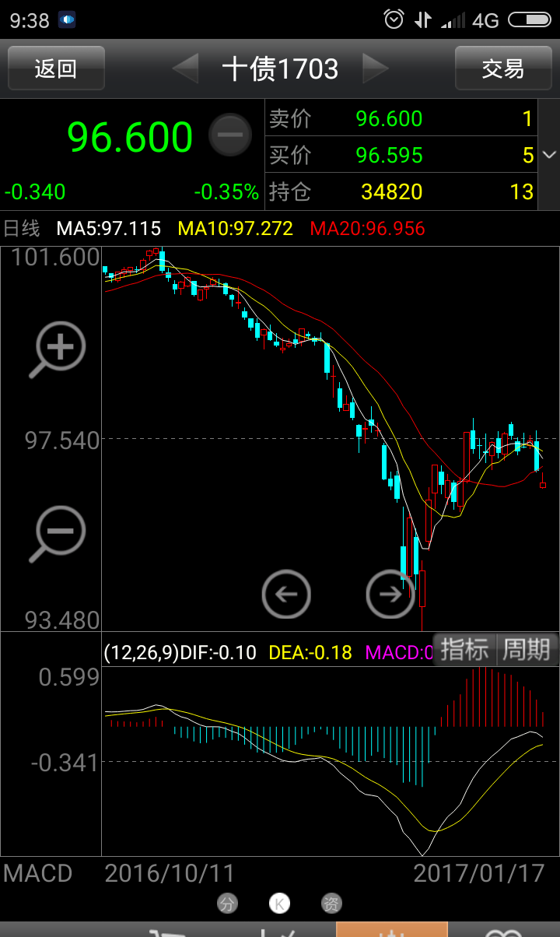
Task: Tap the MA20:96.956 label
Action: click(368, 229)
